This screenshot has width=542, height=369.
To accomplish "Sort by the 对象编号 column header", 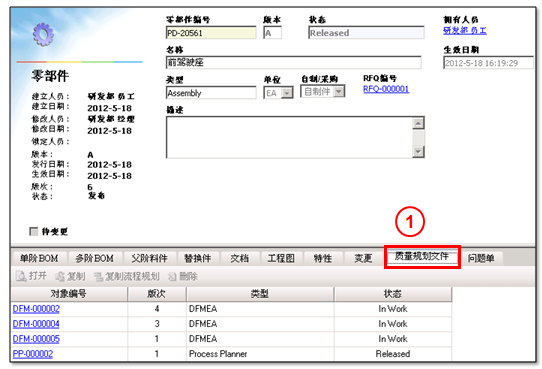I will pyautogui.click(x=69, y=294).
